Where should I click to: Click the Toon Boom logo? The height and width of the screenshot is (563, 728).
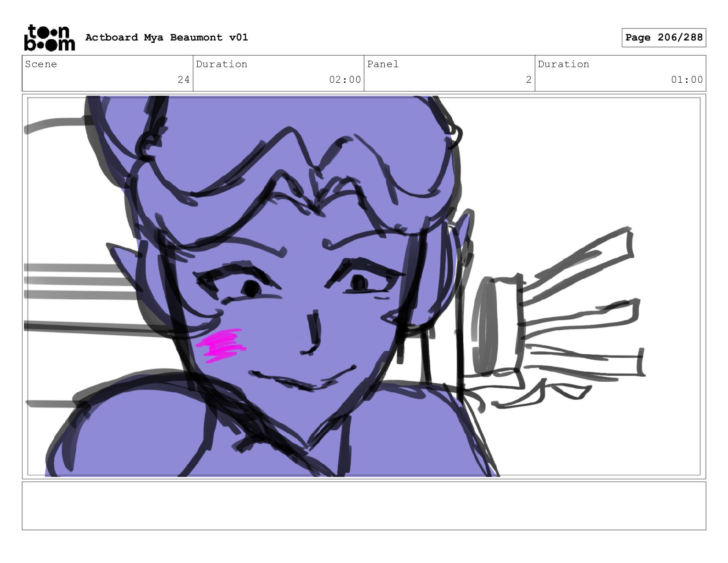click(49, 37)
